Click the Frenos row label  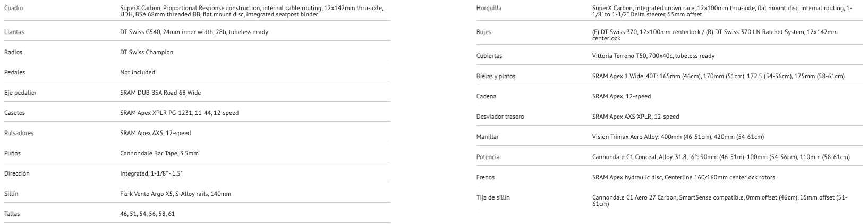tap(486, 177)
